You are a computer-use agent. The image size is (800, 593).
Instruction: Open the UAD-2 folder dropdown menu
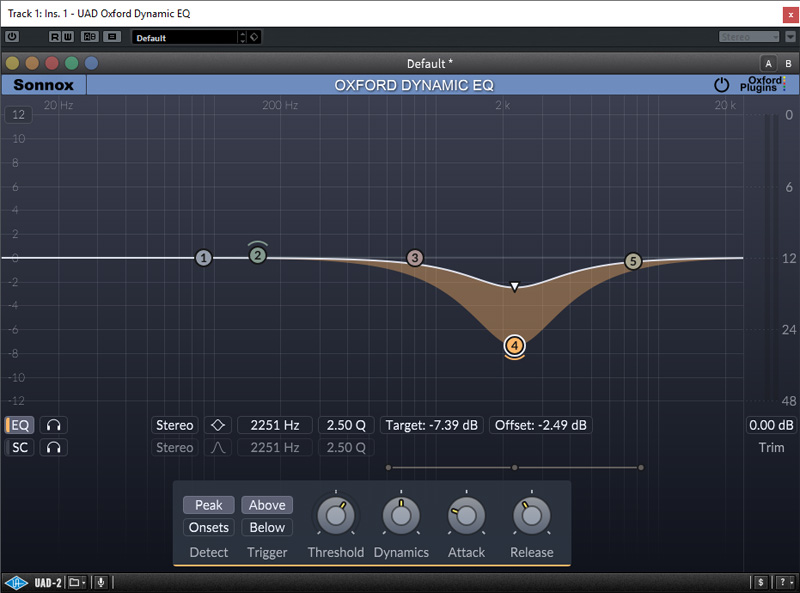pyautogui.click(x=78, y=582)
